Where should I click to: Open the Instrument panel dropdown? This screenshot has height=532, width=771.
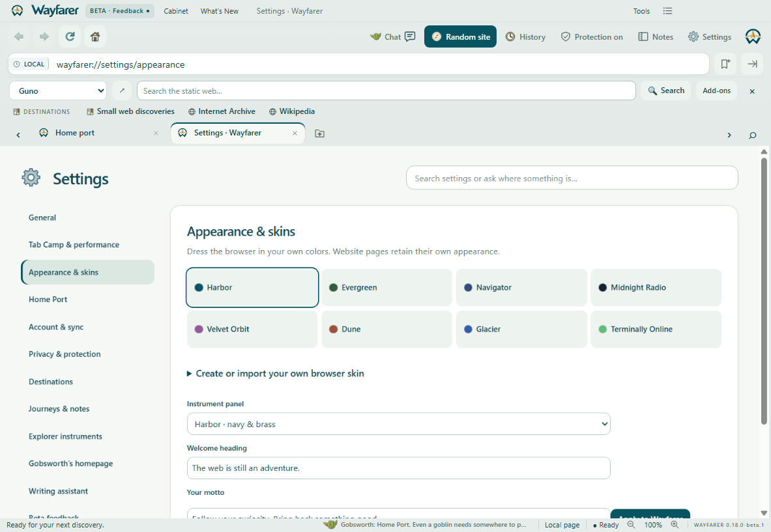[398, 424]
